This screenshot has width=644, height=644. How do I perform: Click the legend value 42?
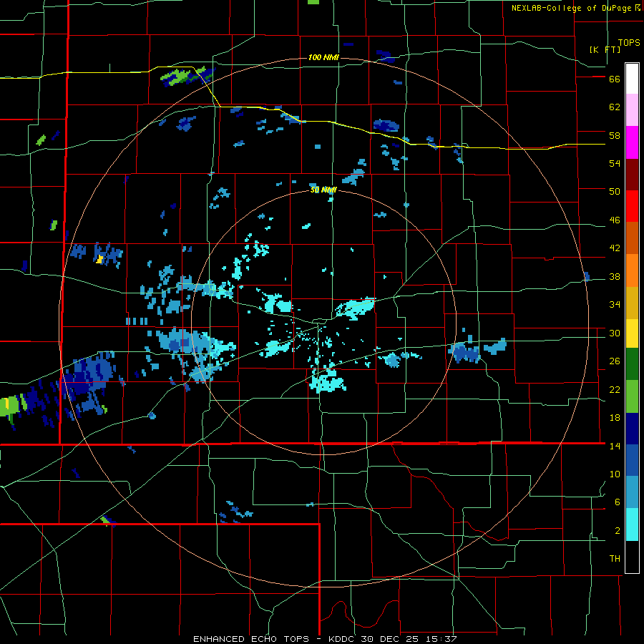615,248
